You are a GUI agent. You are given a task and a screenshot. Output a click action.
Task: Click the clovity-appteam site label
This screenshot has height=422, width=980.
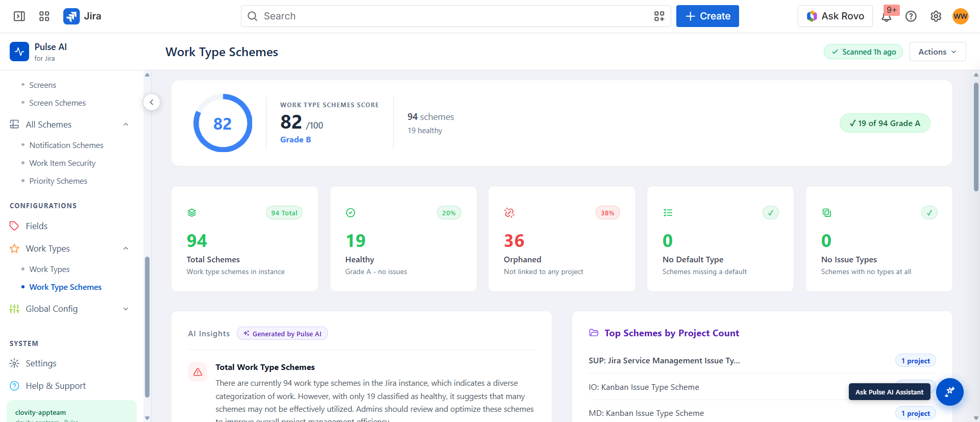pos(40,412)
